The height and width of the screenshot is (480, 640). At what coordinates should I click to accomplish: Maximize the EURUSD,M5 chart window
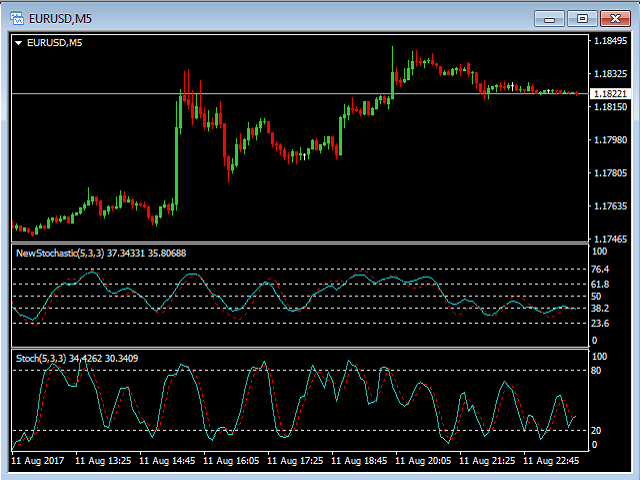tap(582, 18)
